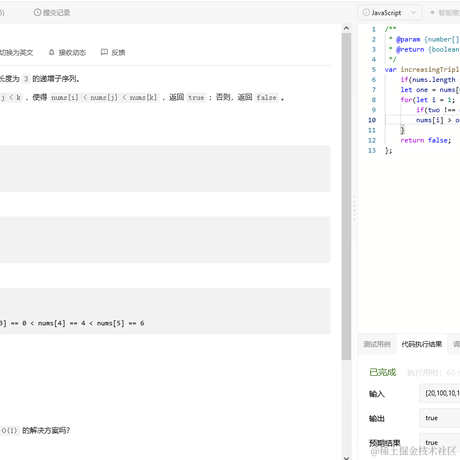Screen dimensions: 460x460
Task: Click the panel divider drag handle
Action: click(x=354, y=208)
